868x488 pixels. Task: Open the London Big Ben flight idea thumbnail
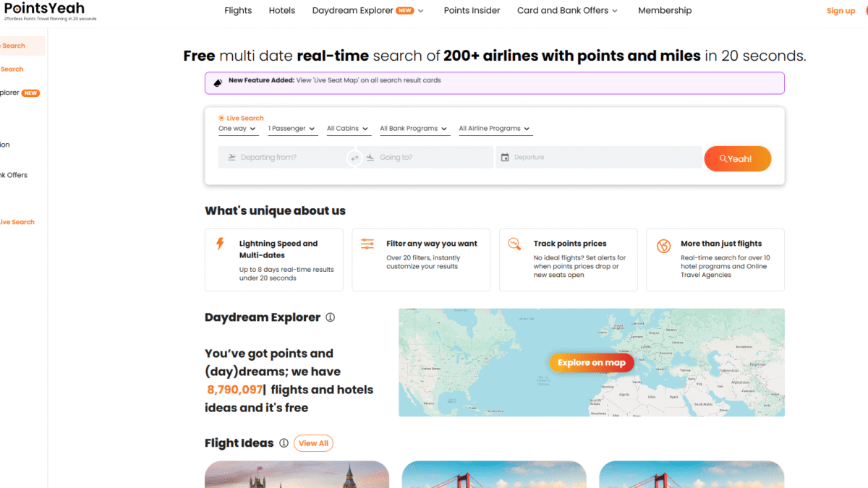[297, 474]
